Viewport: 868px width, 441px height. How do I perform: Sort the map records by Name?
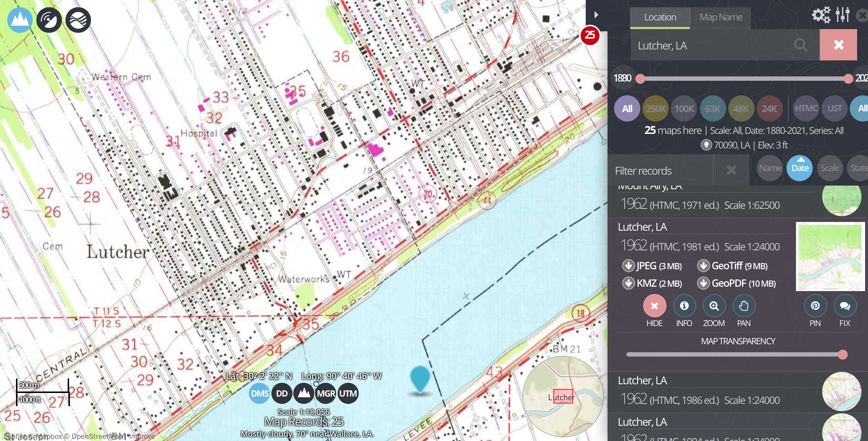[769, 168]
